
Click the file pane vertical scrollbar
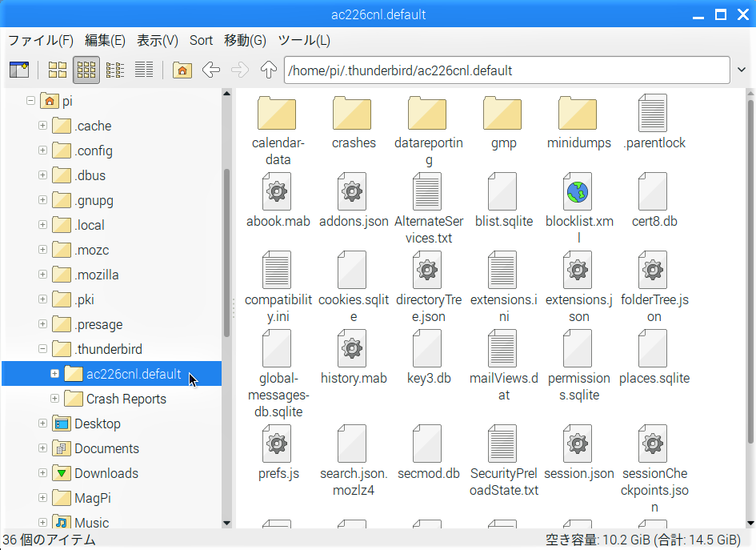750,271
